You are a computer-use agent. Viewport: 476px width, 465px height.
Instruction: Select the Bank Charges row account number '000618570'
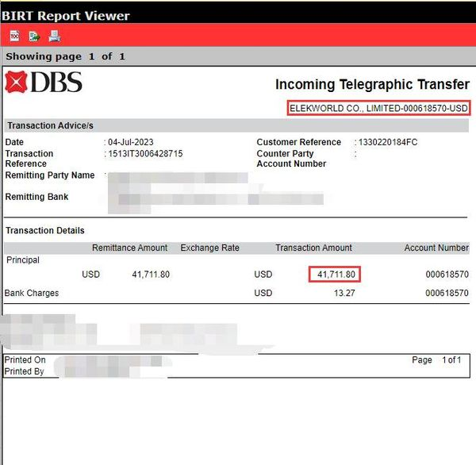(x=447, y=293)
